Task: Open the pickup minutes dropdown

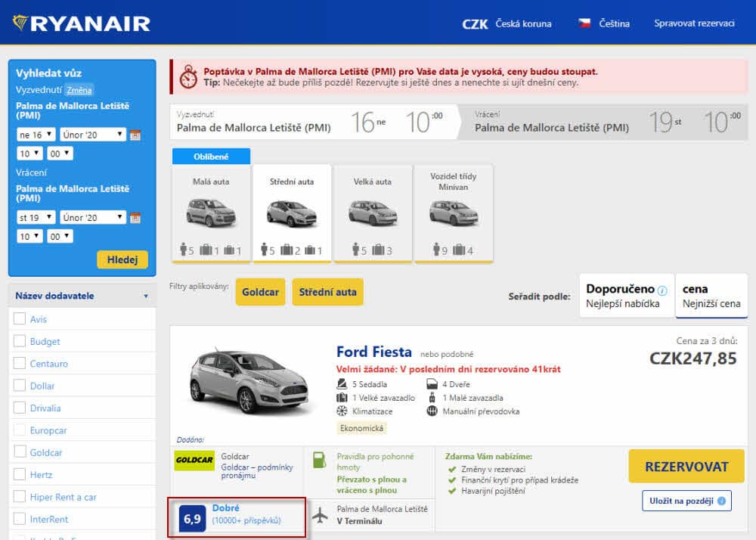Action: (60, 154)
